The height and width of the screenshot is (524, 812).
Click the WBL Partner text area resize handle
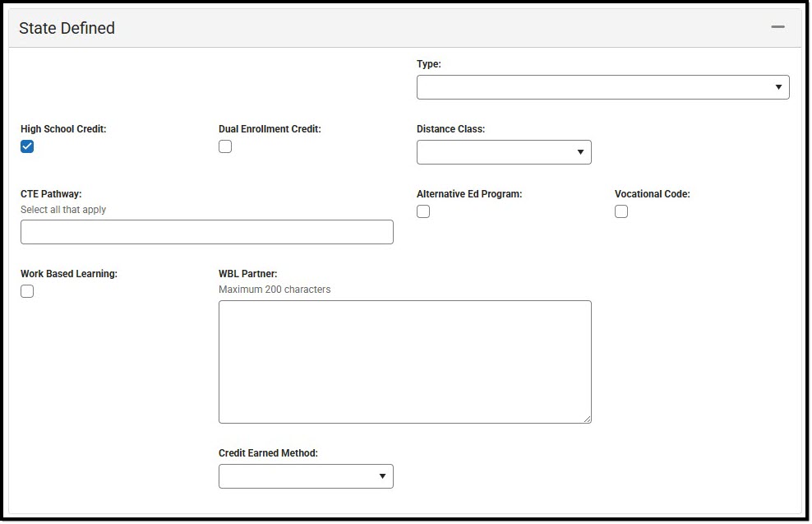588,420
